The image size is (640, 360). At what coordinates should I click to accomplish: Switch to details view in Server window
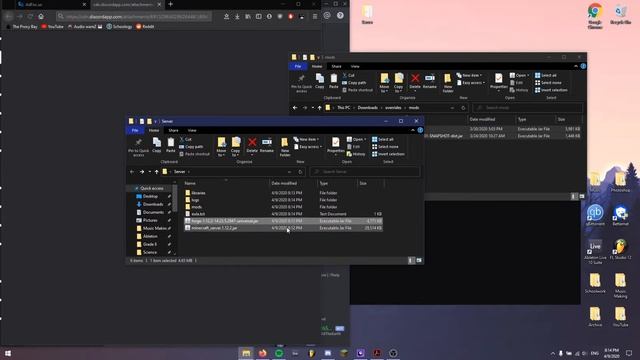pyautogui.click(x=411, y=260)
